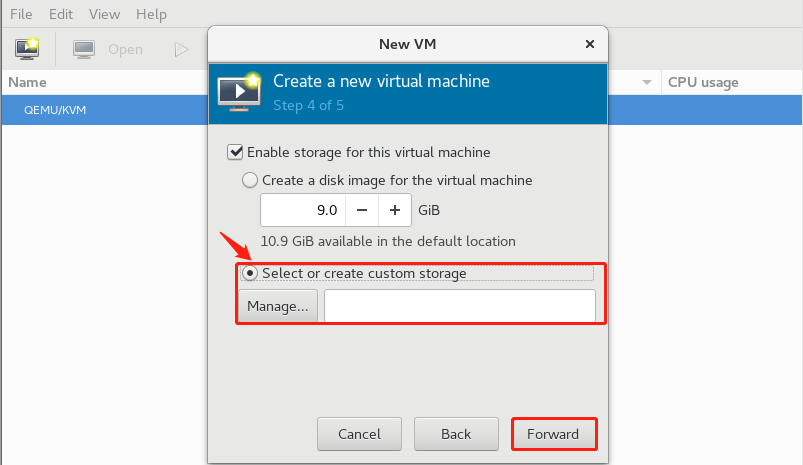Viewport: 803px width, 465px height.
Task: Select the QEMU/KVM connection row
Action: pos(55,109)
